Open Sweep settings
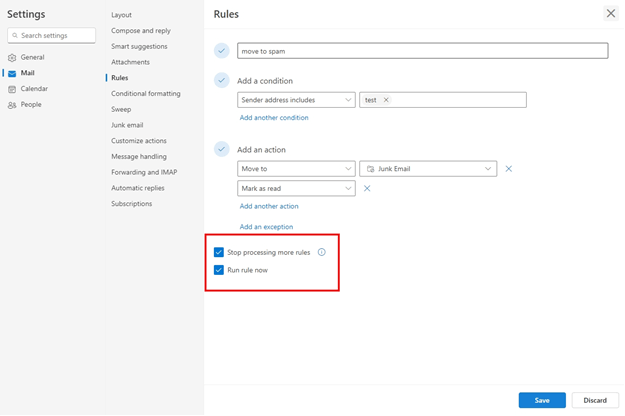The height and width of the screenshot is (416, 625). coord(121,109)
